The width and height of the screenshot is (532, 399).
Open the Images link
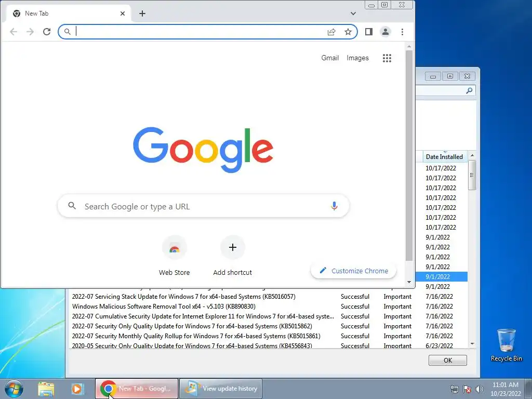coord(357,58)
